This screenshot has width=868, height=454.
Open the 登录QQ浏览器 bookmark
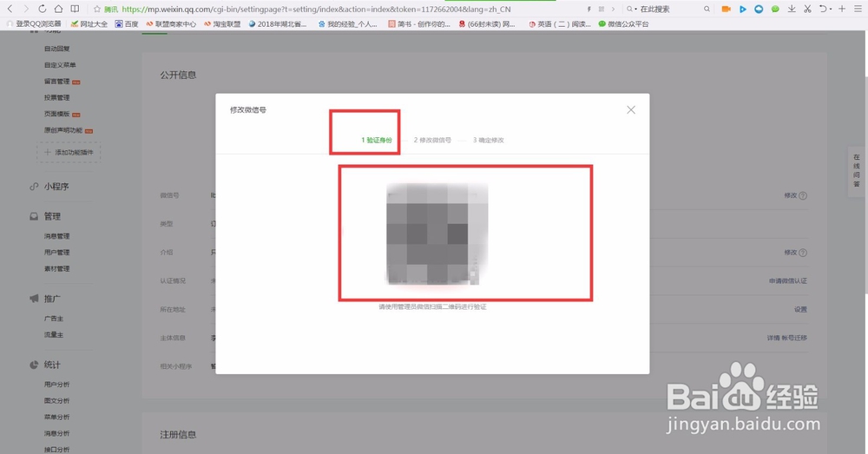(35, 23)
